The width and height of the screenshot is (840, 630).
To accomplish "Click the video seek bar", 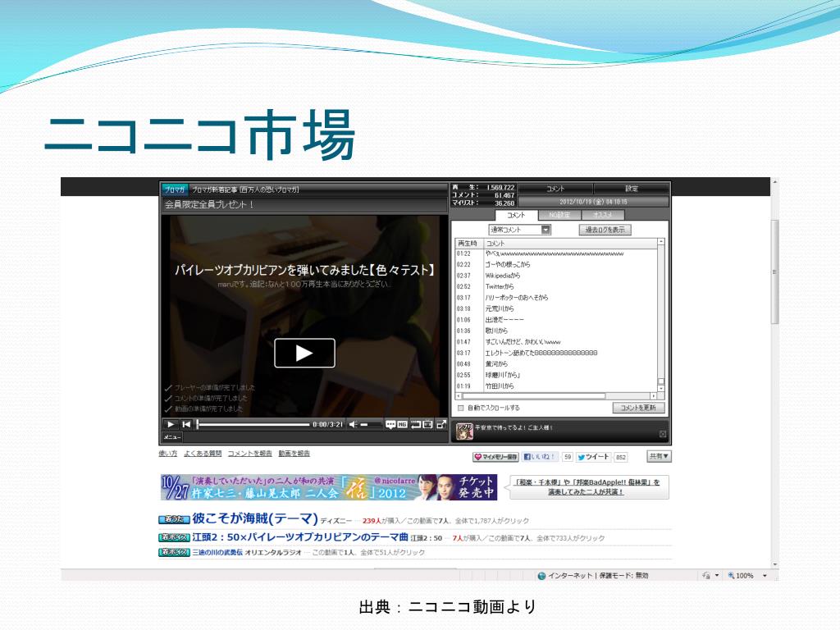I will pyautogui.click(x=253, y=424).
